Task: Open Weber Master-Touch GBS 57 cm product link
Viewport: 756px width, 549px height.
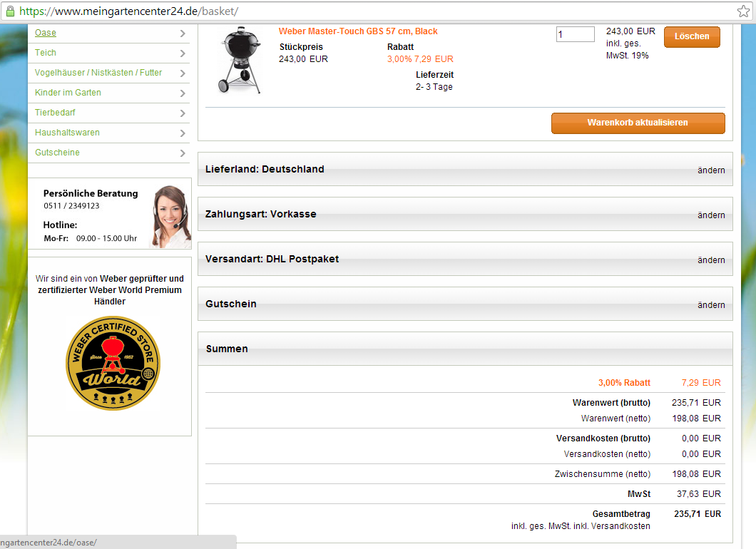Action: point(358,31)
